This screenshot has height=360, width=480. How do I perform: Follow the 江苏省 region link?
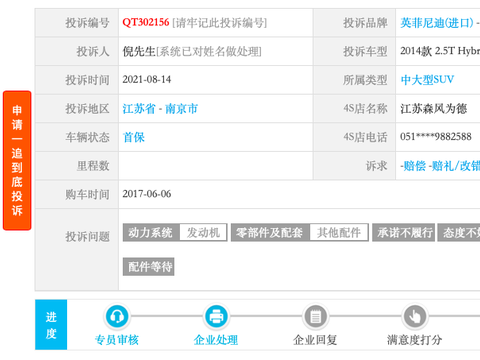(x=139, y=109)
